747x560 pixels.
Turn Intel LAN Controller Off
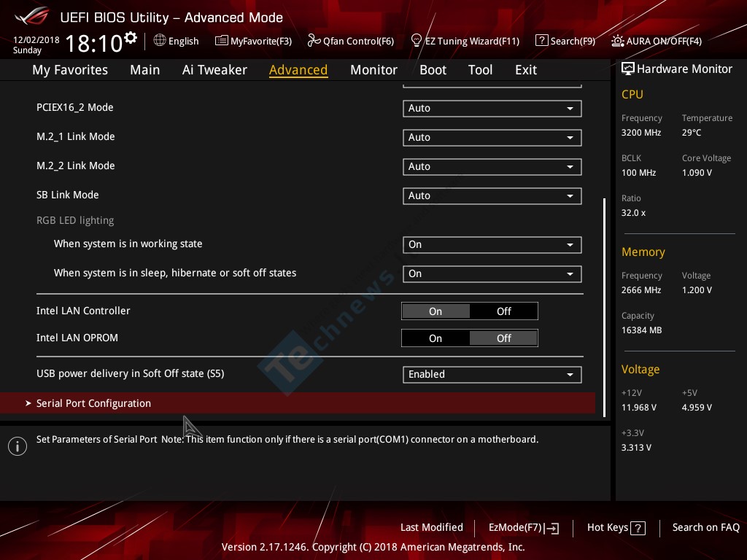click(503, 311)
